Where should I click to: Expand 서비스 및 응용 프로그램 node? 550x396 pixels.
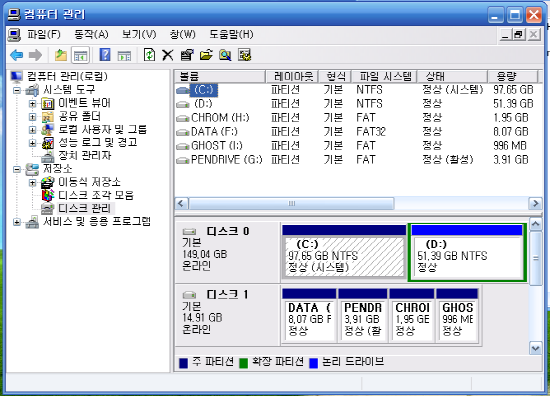(16, 222)
